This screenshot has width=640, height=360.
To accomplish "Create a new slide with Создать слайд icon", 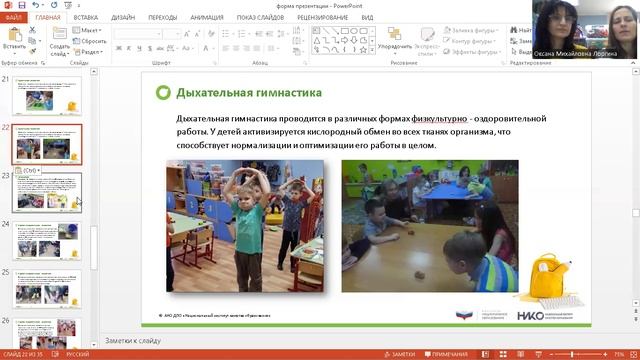I will (60, 34).
